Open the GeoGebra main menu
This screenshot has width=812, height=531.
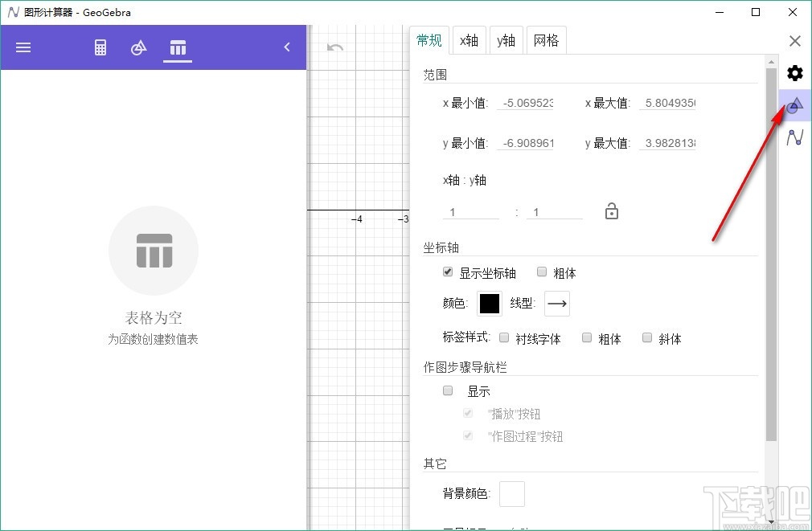point(23,47)
